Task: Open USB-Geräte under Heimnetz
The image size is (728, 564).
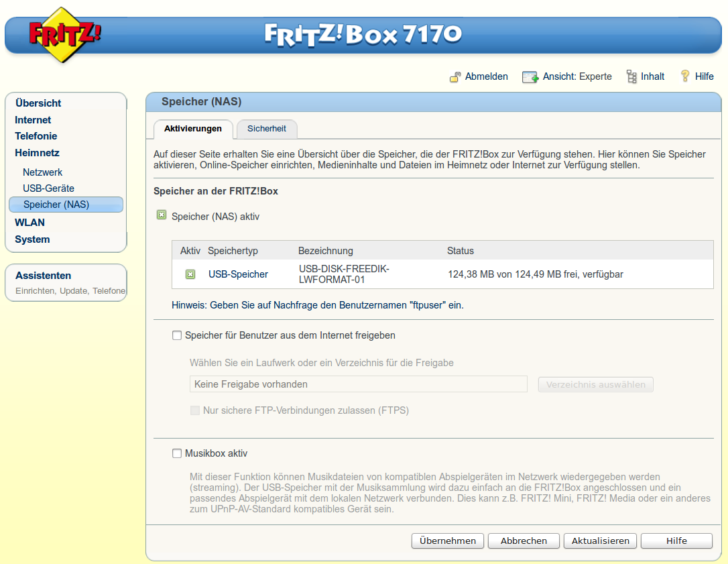Action: (48, 188)
